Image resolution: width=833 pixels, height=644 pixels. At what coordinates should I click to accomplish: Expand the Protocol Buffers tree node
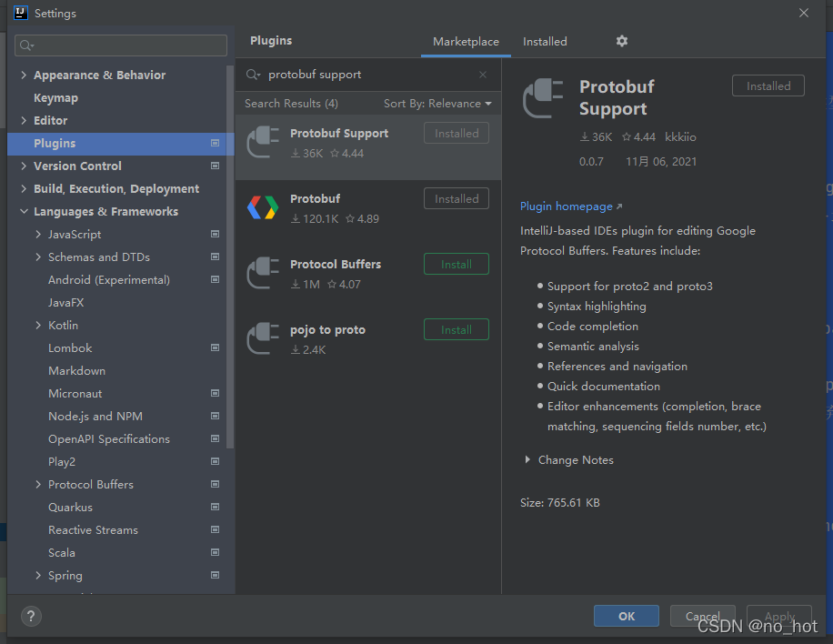coord(38,485)
